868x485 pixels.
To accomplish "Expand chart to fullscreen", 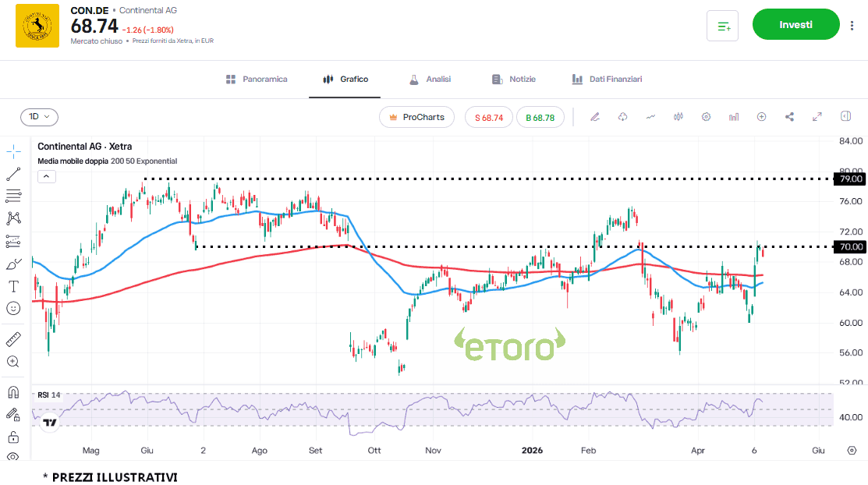I will point(817,117).
